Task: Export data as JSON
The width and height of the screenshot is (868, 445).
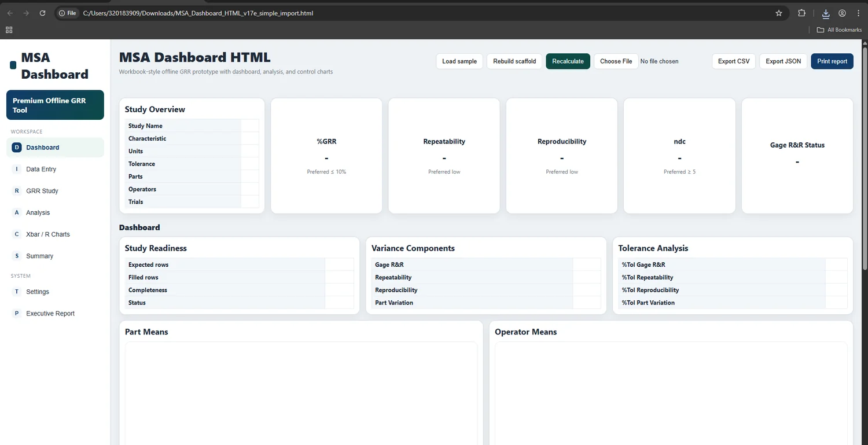Action: coord(784,61)
